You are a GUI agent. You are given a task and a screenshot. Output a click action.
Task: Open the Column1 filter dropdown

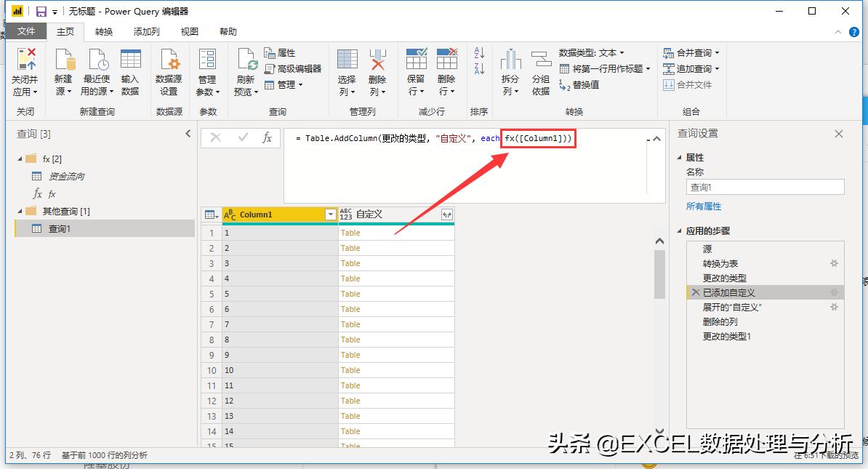pos(331,214)
